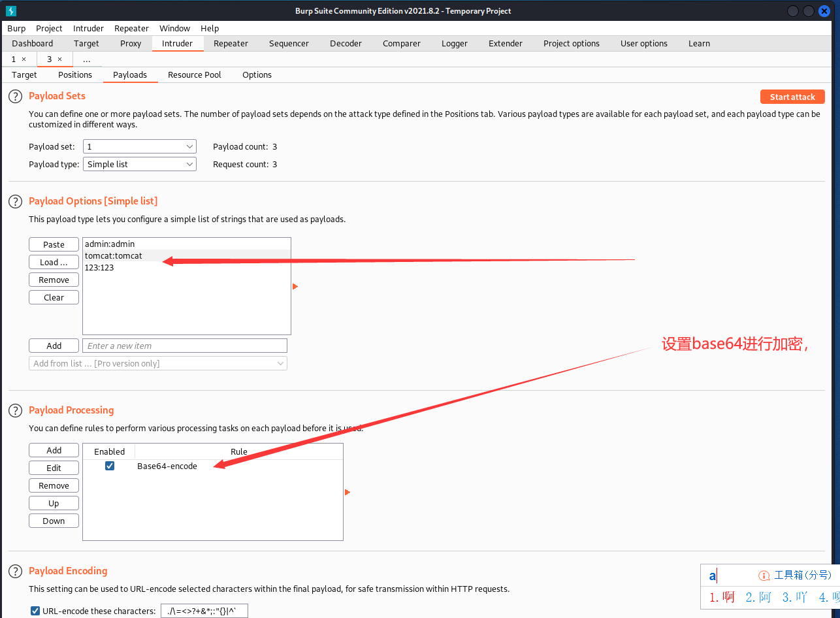The height and width of the screenshot is (618, 840).
Task: Click the Burp Suite logo in title bar
Action: (x=11, y=11)
